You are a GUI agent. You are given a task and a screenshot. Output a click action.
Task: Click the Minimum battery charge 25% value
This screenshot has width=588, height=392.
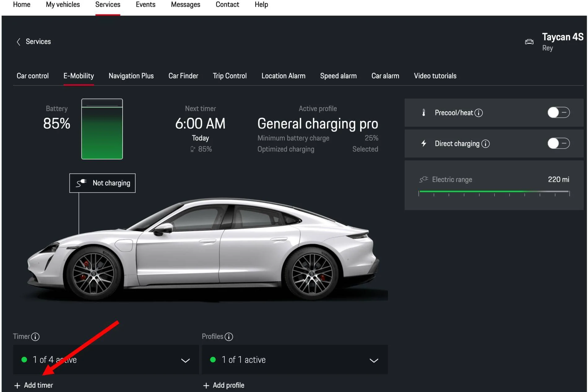(x=371, y=138)
